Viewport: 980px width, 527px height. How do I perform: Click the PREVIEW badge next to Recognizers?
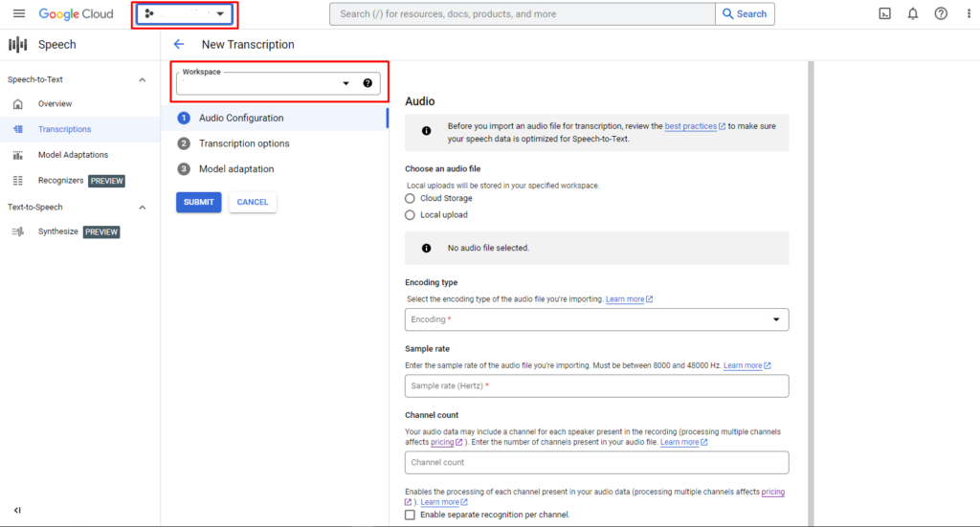click(x=107, y=181)
